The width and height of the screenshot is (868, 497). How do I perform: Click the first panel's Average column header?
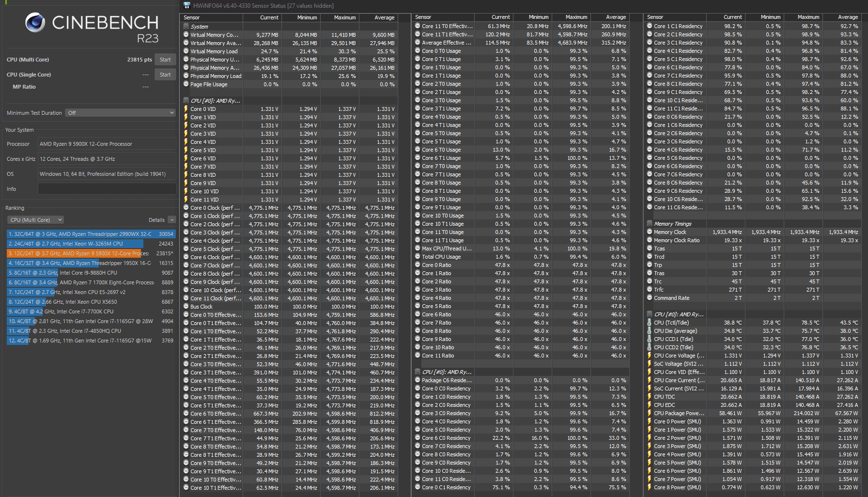[378, 17]
